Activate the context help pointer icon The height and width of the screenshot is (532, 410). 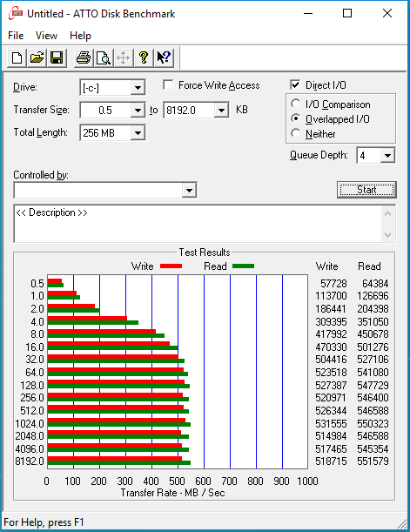click(x=165, y=58)
